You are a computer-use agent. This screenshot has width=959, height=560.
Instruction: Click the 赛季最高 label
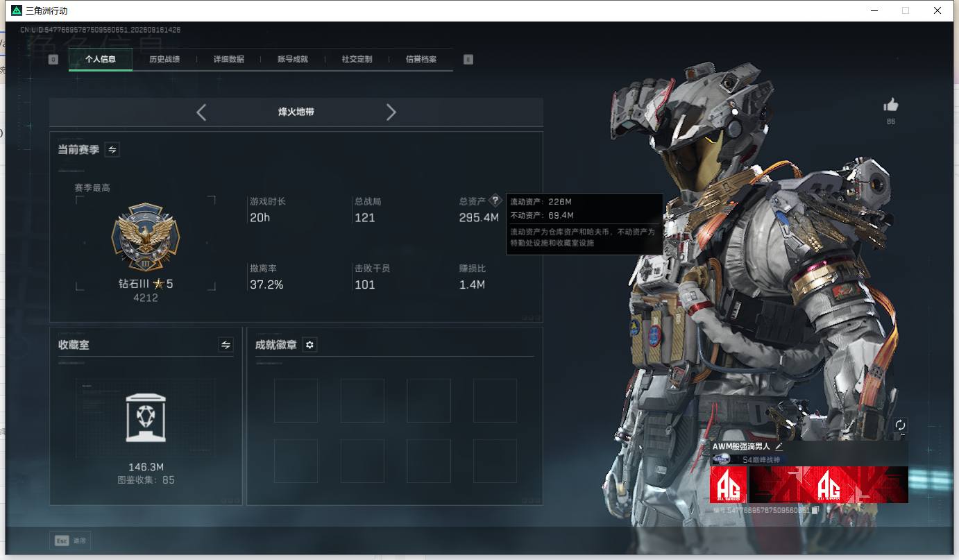[92, 187]
